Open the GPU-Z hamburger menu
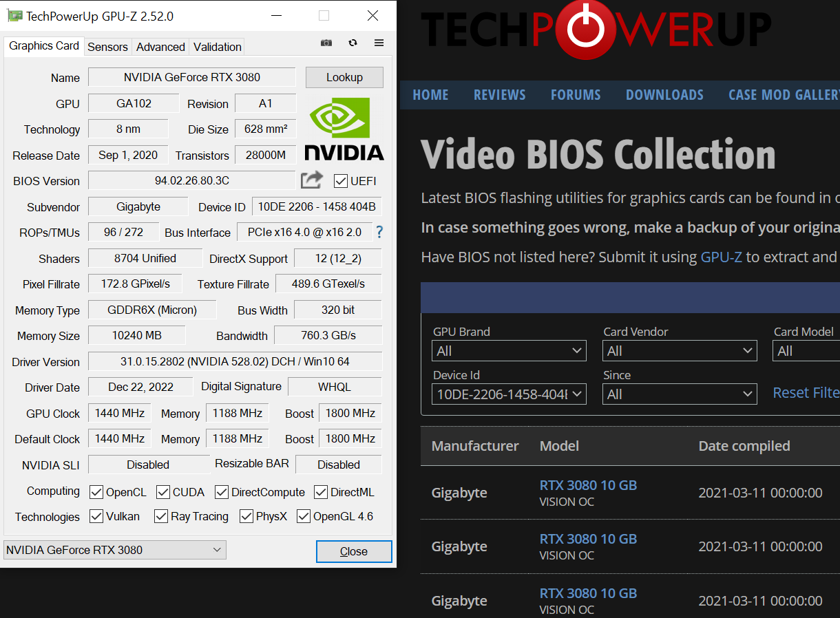Screen dimensions: 840x618 [x=379, y=43]
